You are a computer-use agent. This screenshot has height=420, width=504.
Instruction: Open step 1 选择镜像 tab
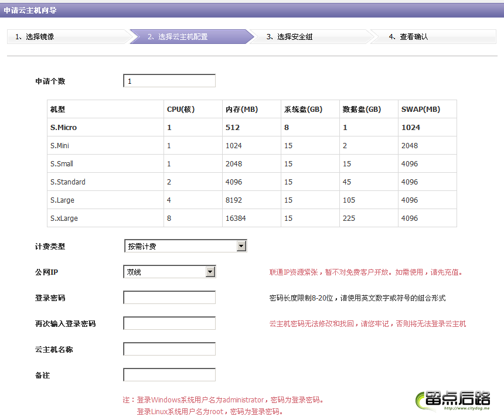coord(68,37)
